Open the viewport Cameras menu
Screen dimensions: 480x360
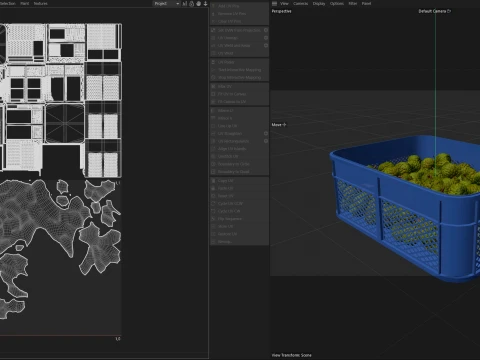(301, 3)
